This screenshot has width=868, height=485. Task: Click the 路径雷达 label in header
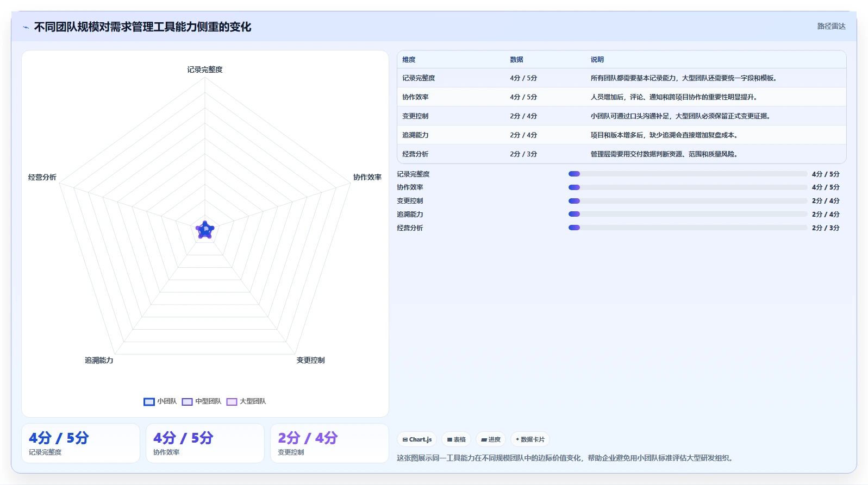coord(831,26)
